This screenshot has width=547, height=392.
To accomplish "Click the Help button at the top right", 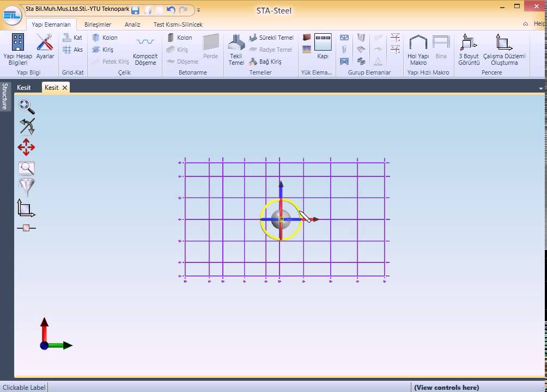I will click(x=539, y=23).
